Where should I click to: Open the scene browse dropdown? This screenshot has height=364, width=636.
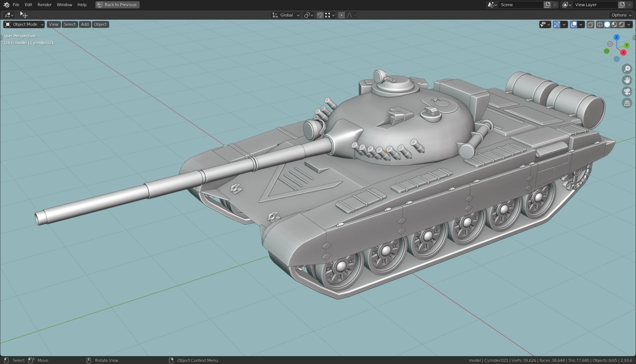[x=492, y=5]
